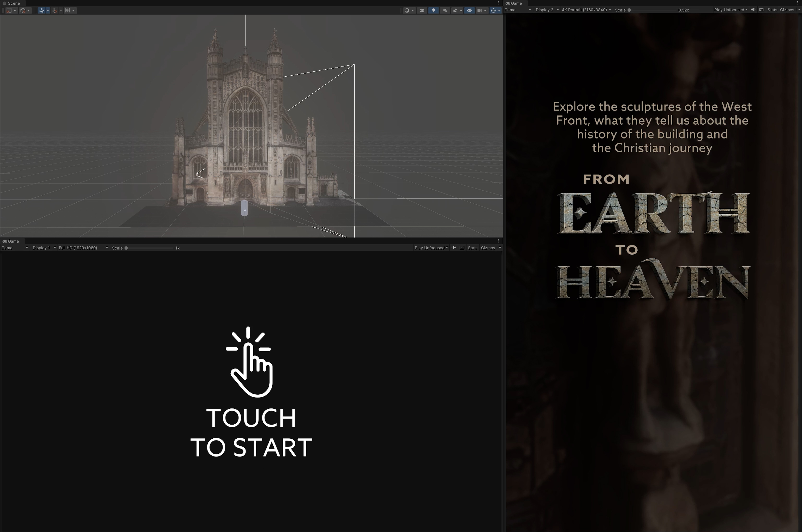This screenshot has width=802, height=532.
Task: Toggle scene lighting with lightbulb icon
Action: [433, 10]
